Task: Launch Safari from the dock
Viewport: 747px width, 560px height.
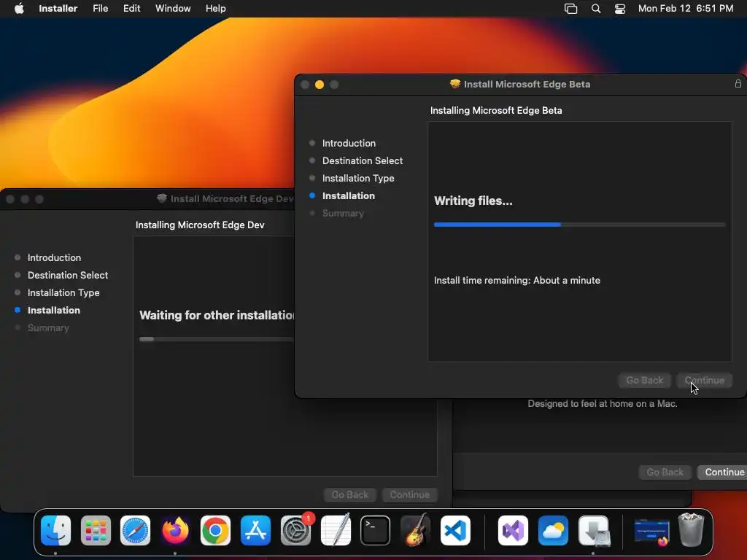Action: coord(135,531)
